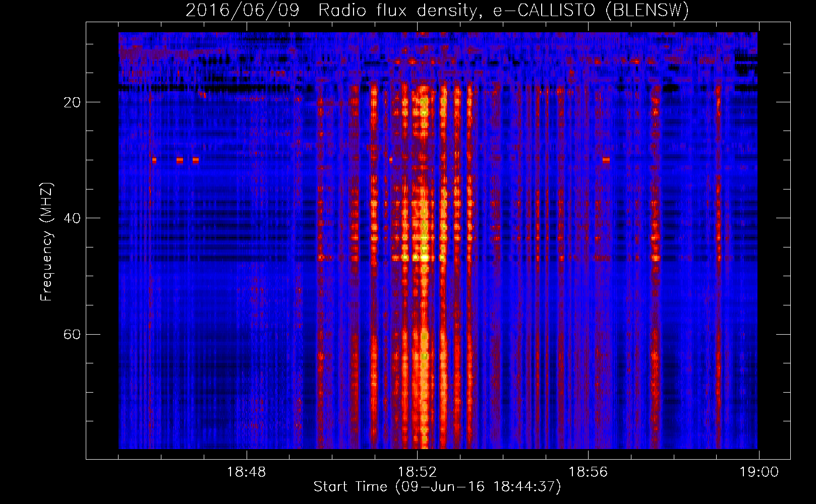
Task: Click the 60 MHz frequency tick label
Action: pyautogui.click(x=72, y=335)
